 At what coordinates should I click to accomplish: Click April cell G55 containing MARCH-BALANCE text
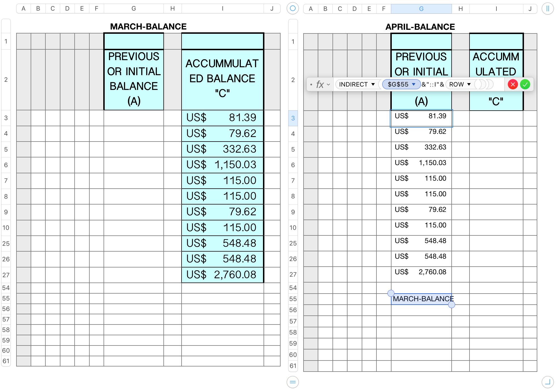(421, 299)
